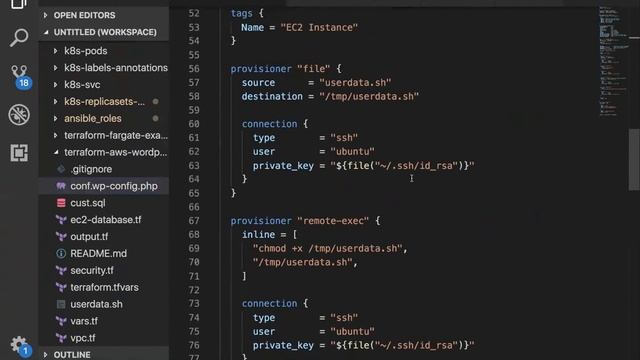
Task: Click 'private_key' on line 76
Action: [x=283, y=345]
